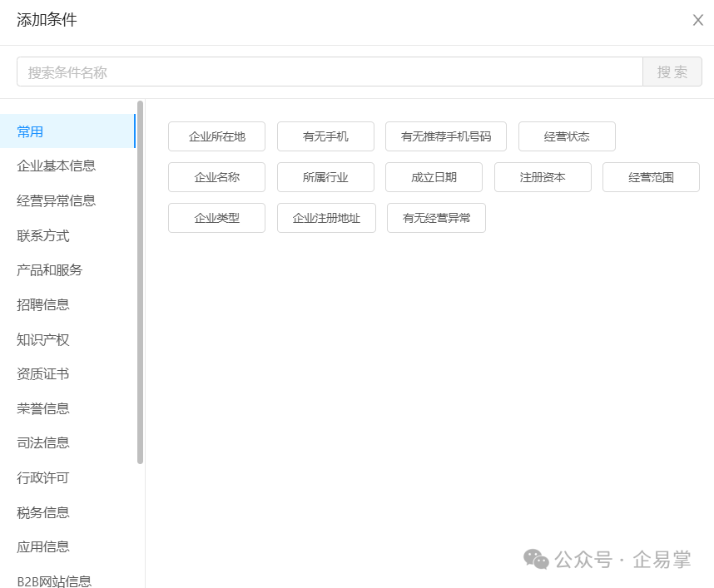Viewport: 714px width, 588px height.
Task: Select the 注册资本 condition
Action: coord(543,177)
